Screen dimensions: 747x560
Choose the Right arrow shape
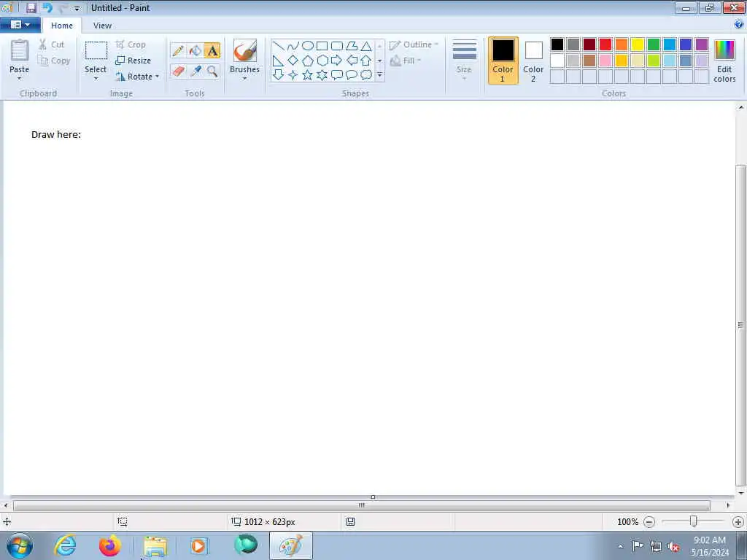337,61
